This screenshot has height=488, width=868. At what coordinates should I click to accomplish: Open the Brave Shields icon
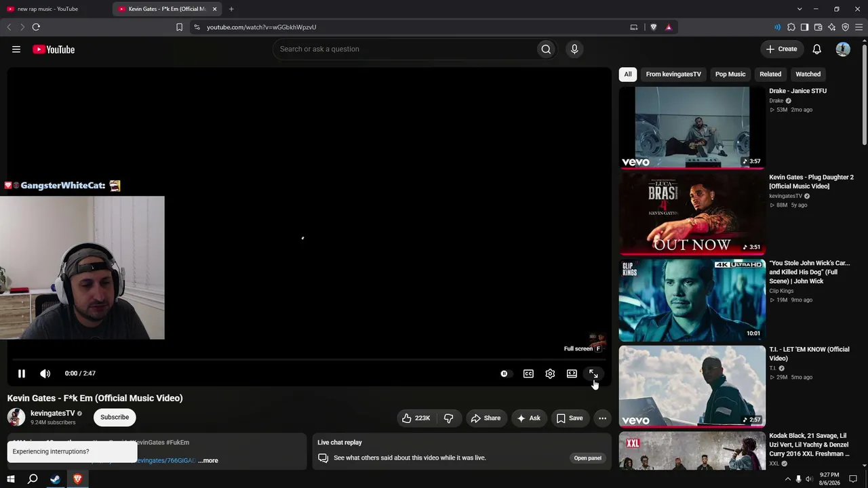(654, 27)
